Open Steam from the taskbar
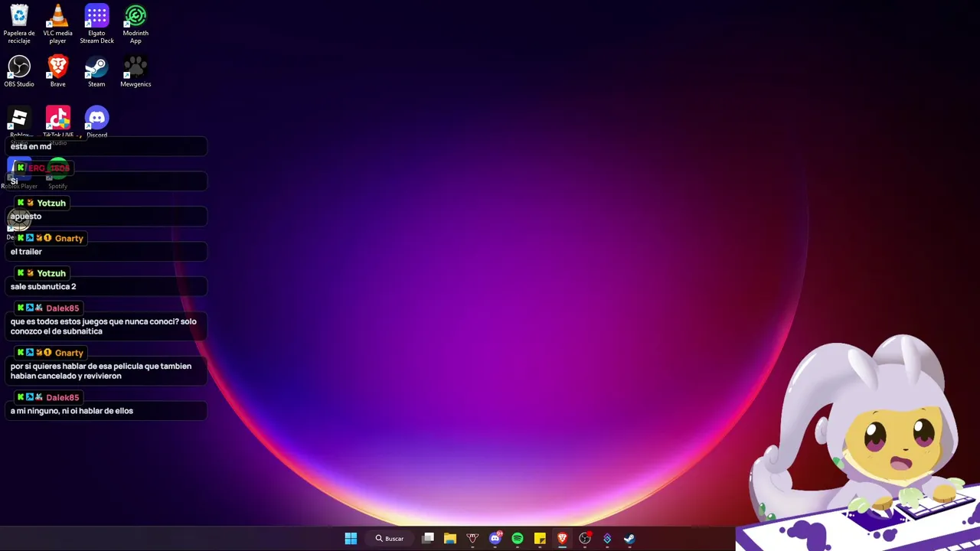The width and height of the screenshot is (980, 551). 629,539
